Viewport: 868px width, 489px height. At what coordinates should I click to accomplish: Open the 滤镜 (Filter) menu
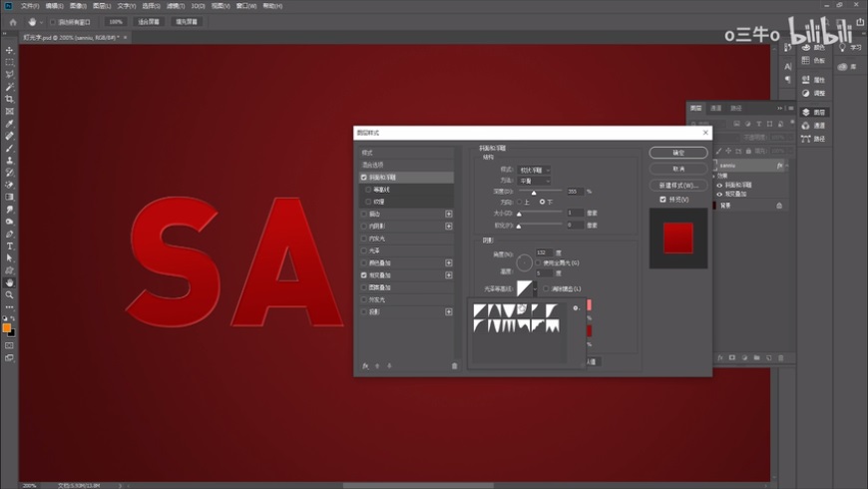(172, 6)
